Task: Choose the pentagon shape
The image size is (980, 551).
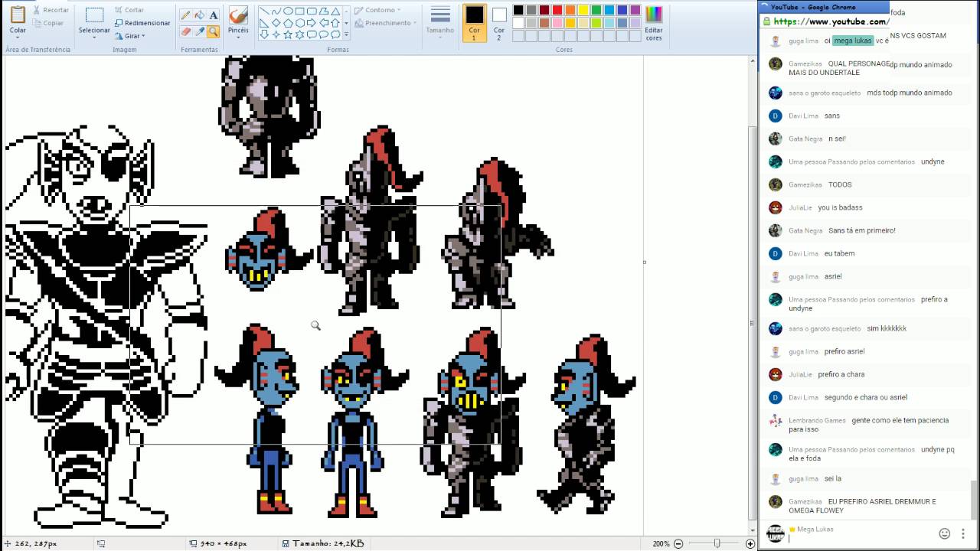Action: pos(288,23)
